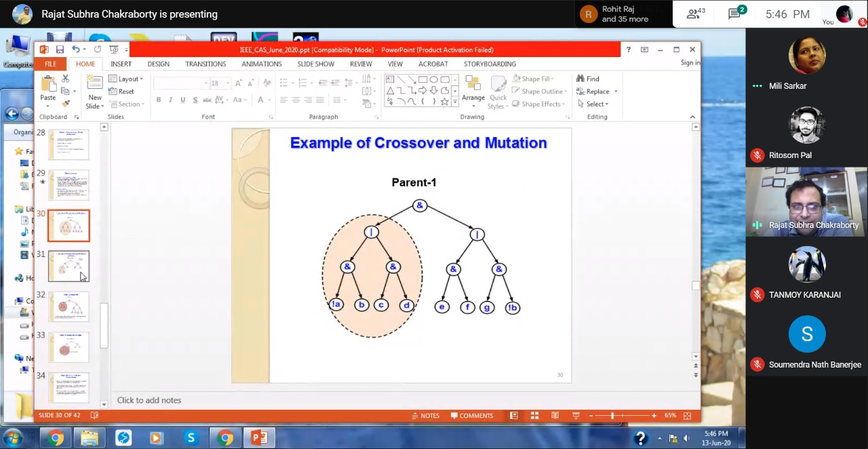Start Slide Show from status bar icon

pyautogui.click(x=576, y=416)
